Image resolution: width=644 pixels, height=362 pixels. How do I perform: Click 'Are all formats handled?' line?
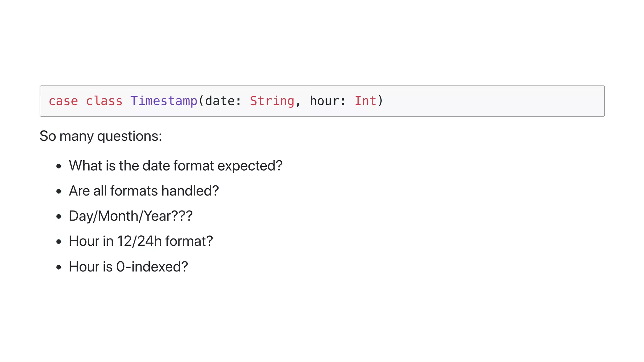coord(144,191)
